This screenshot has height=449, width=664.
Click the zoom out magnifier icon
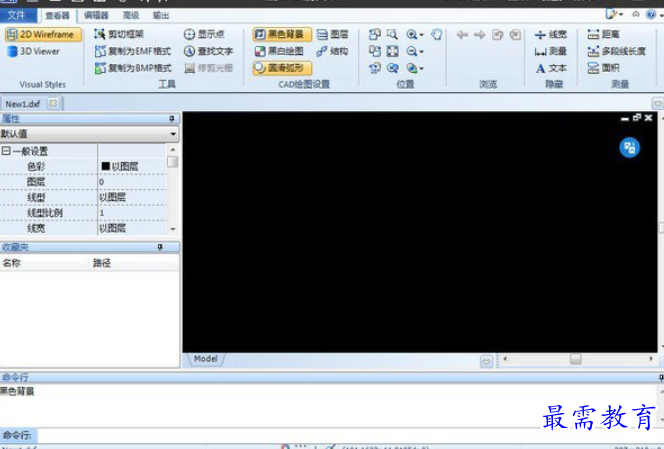411,51
